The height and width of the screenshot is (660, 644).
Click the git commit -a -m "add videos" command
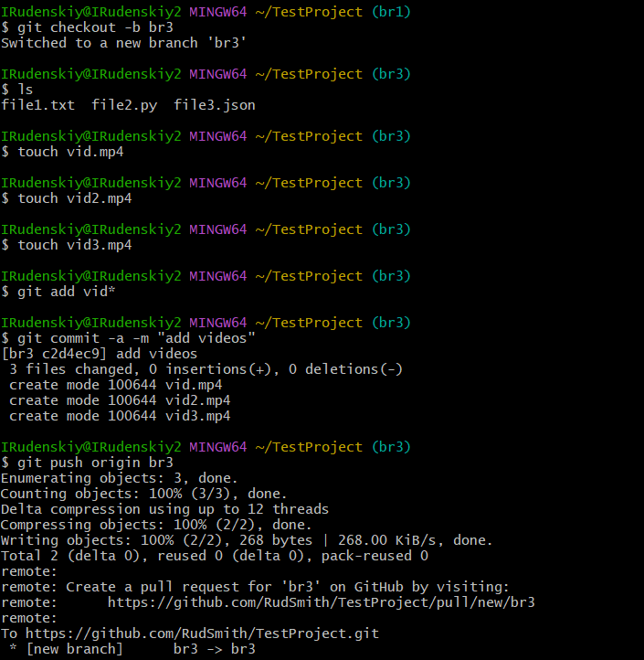click(x=136, y=338)
